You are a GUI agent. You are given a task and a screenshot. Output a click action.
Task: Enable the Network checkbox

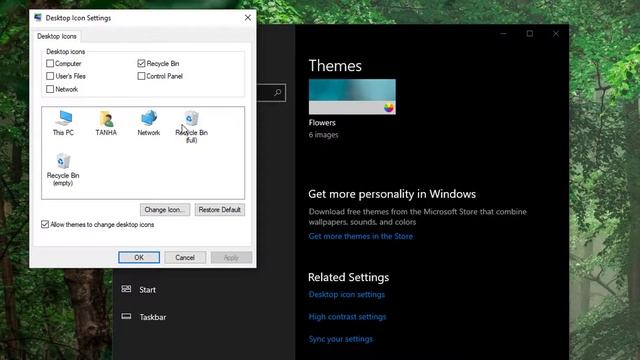coord(50,89)
